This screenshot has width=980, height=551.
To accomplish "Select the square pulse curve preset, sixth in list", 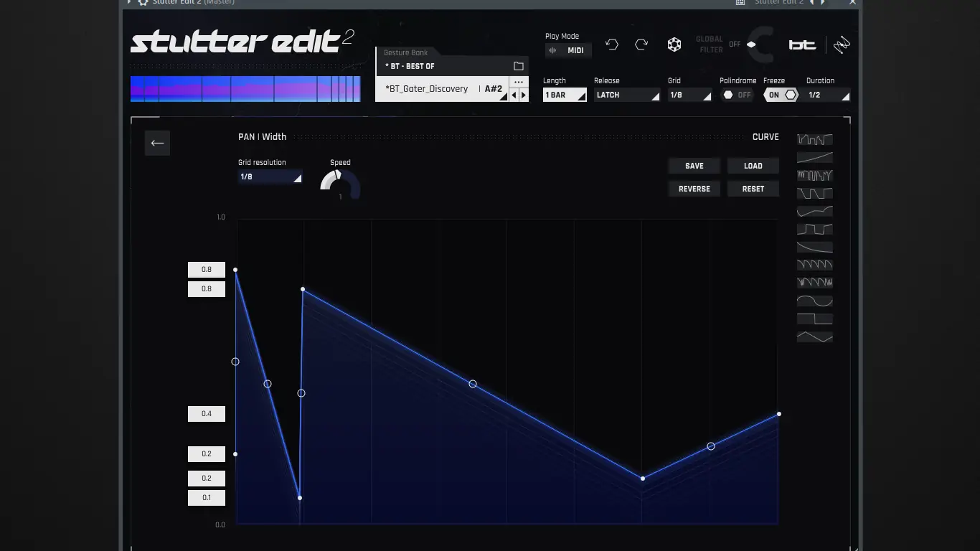I will coord(815,229).
